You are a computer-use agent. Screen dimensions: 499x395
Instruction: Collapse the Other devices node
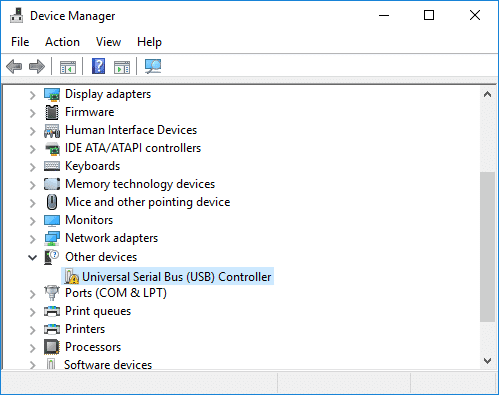pos(32,258)
